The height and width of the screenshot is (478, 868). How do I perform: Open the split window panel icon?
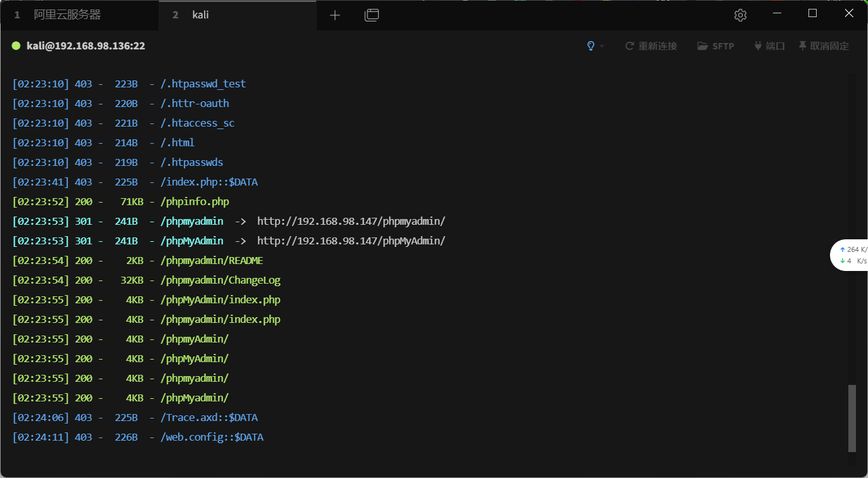(x=372, y=15)
